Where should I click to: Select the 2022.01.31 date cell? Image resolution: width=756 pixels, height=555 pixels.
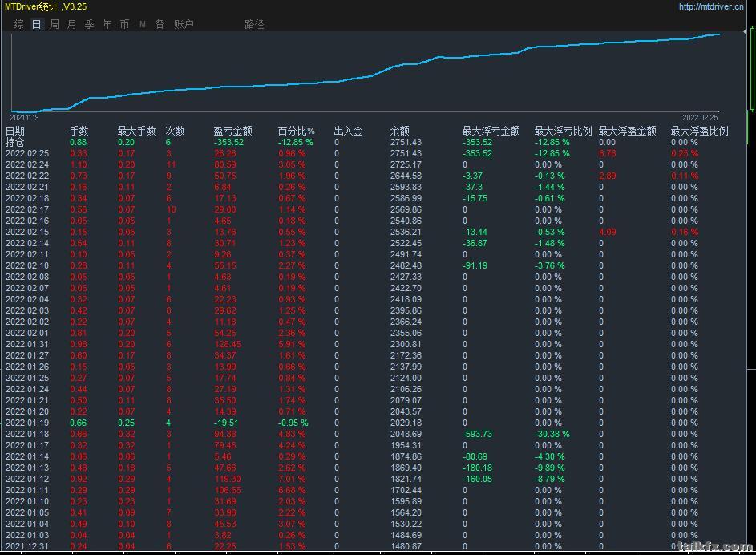point(27,344)
